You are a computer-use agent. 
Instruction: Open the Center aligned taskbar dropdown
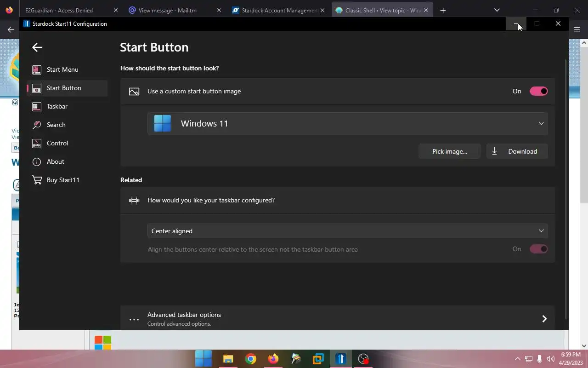pos(348,231)
